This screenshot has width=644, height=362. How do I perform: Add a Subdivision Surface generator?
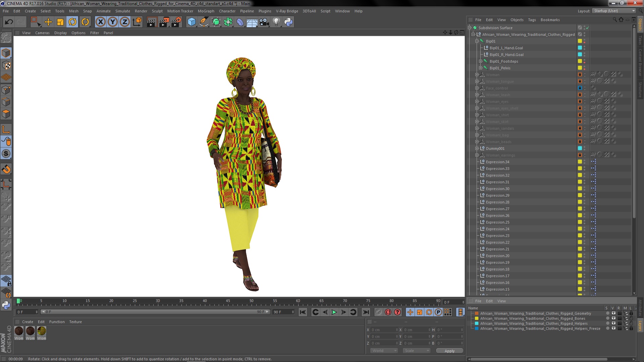pyautogui.click(x=216, y=22)
